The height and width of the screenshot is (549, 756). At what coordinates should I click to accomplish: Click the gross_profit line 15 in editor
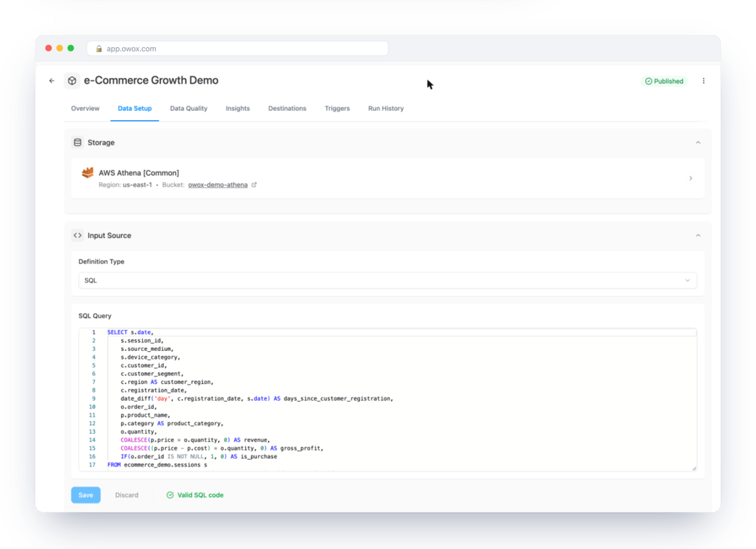pos(222,448)
